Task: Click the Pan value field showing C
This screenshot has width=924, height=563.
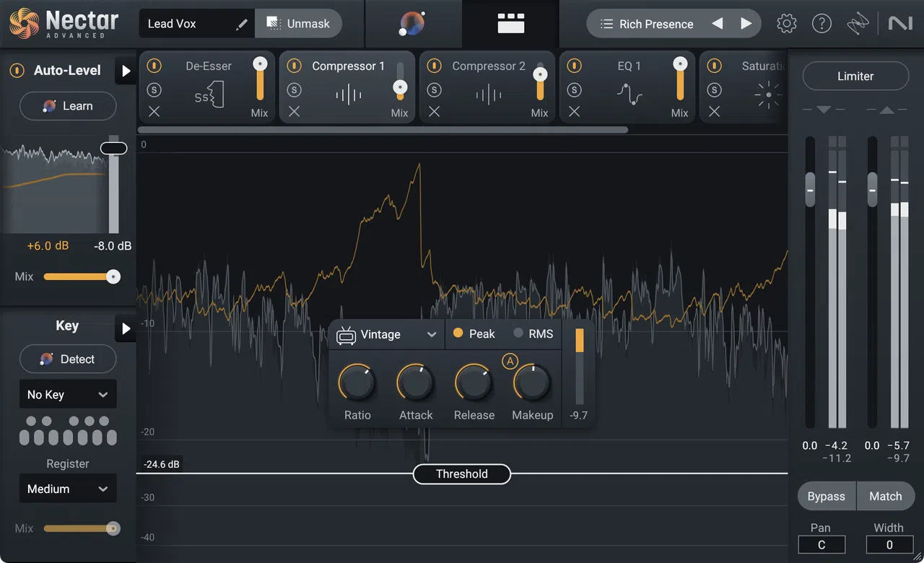Action: click(x=821, y=544)
